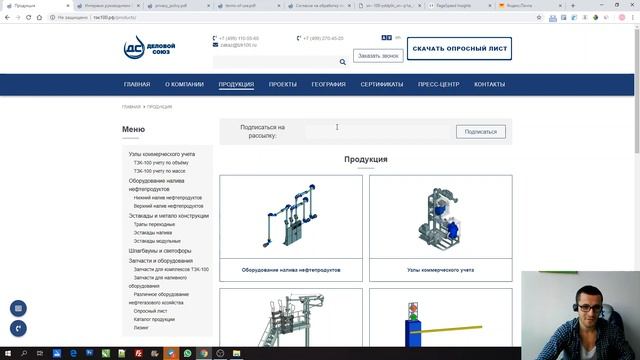
Task: Click the floating round form button
Action: pyautogui.click(x=18, y=308)
